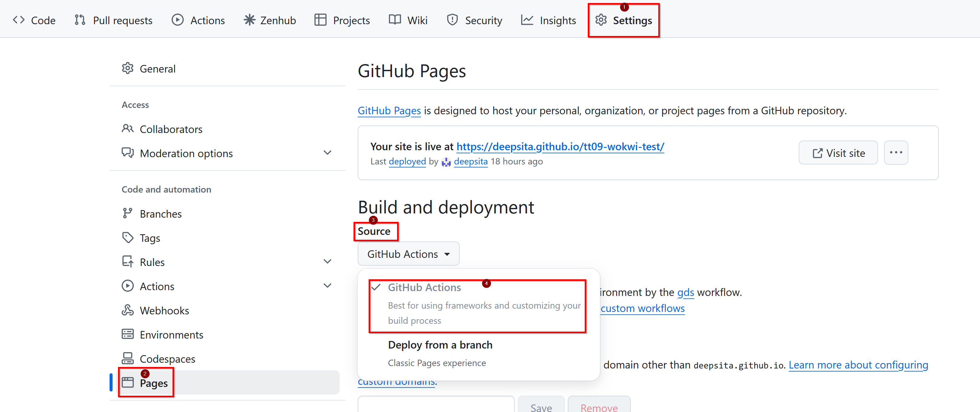This screenshot has height=412, width=980.
Task: Expand the Rules section chevron
Action: point(327,261)
